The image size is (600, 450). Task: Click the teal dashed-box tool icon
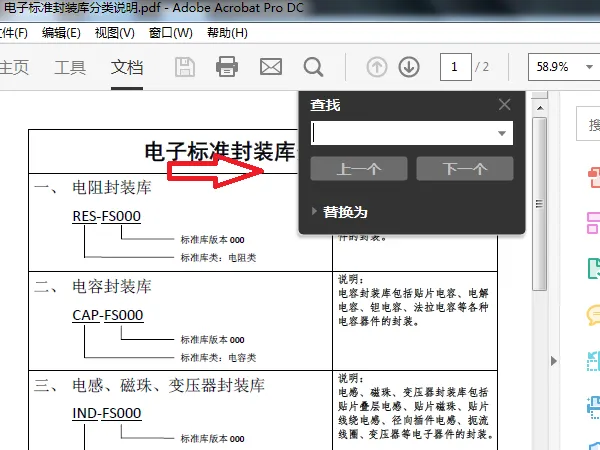(x=593, y=361)
